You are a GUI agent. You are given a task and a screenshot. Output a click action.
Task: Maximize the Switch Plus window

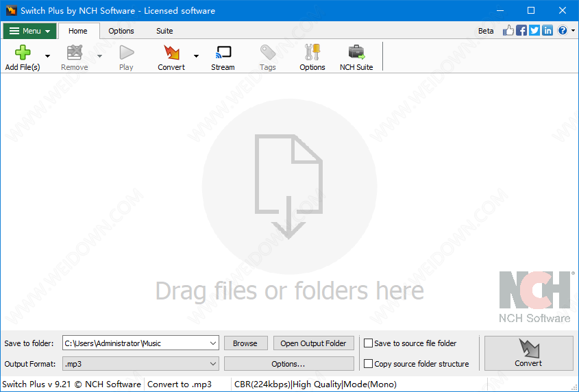(531, 10)
